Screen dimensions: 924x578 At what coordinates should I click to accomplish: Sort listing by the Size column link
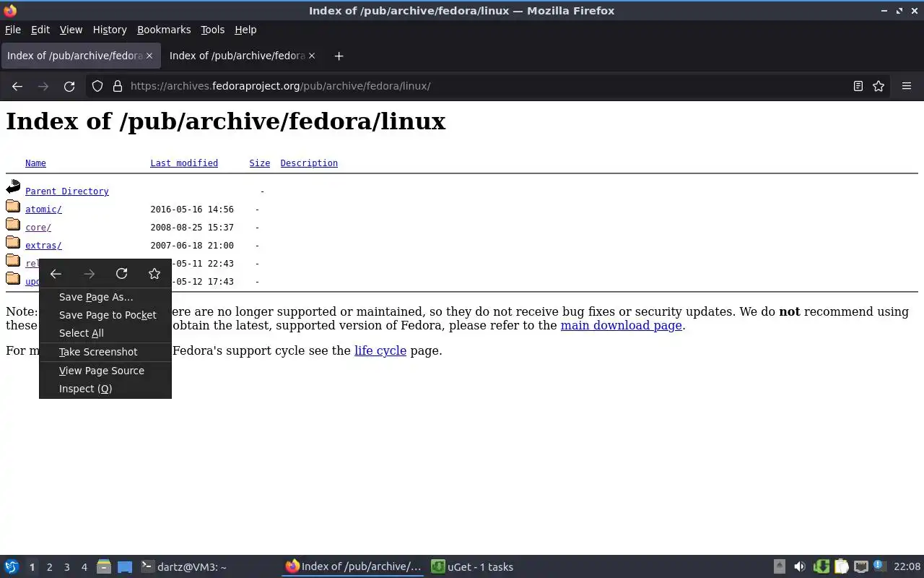[x=260, y=163]
